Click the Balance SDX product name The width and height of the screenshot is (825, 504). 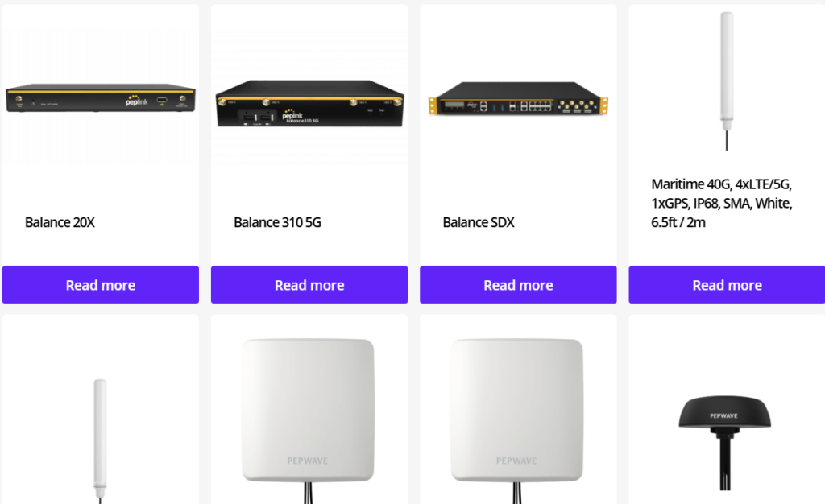coord(479,222)
